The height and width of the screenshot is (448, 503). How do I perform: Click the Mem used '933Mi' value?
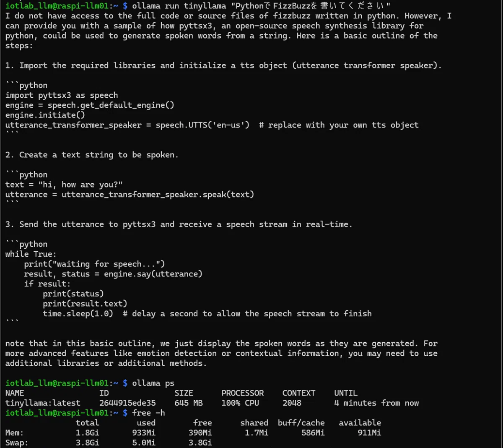pyautogui.click(x=144, y=433)
